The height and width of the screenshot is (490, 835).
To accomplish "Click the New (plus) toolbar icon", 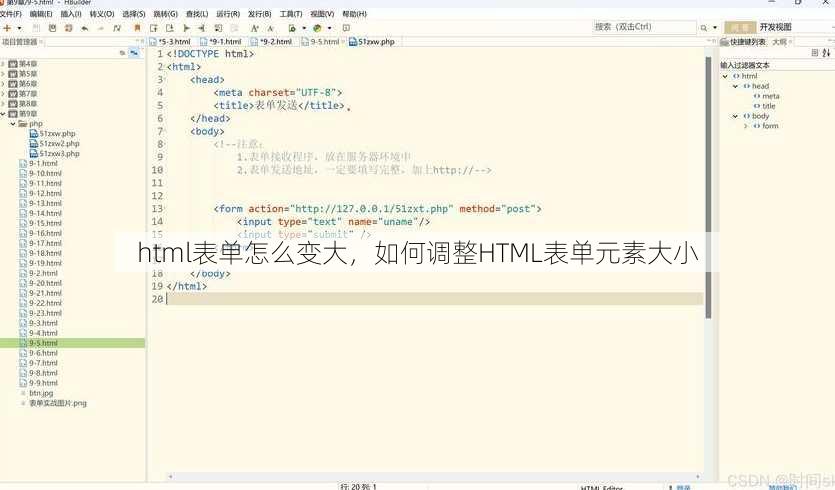I will (7, 28).
